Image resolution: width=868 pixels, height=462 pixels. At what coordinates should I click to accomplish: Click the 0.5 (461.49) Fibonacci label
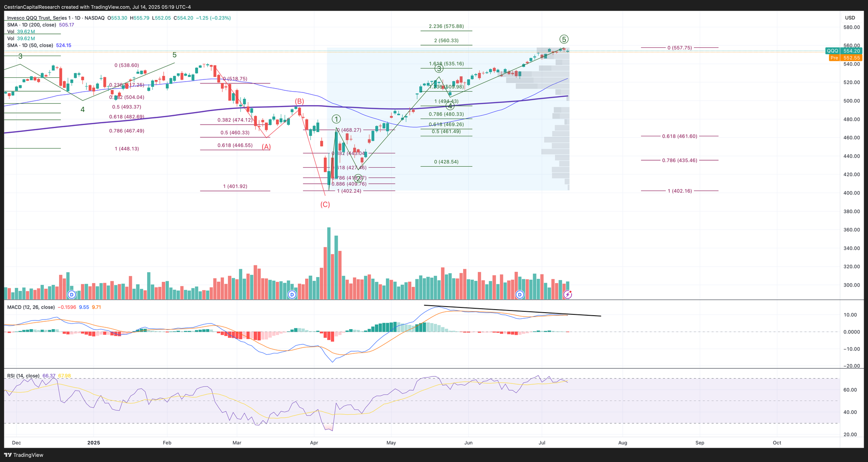click(x=446, y=132)
